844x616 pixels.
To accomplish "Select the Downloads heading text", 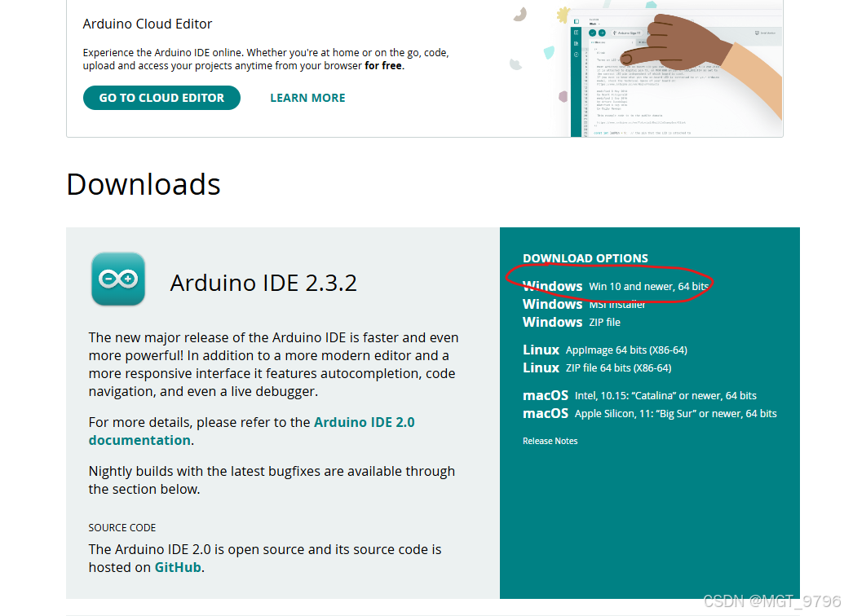I will [144, 184].
